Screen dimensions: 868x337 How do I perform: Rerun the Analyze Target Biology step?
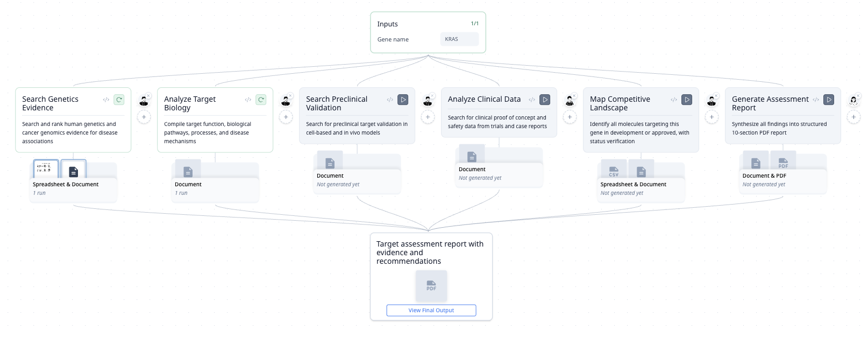(261, 100)
